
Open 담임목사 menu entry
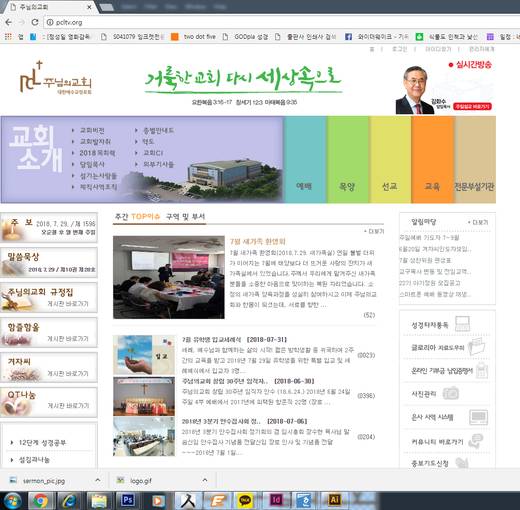point(92,164)
